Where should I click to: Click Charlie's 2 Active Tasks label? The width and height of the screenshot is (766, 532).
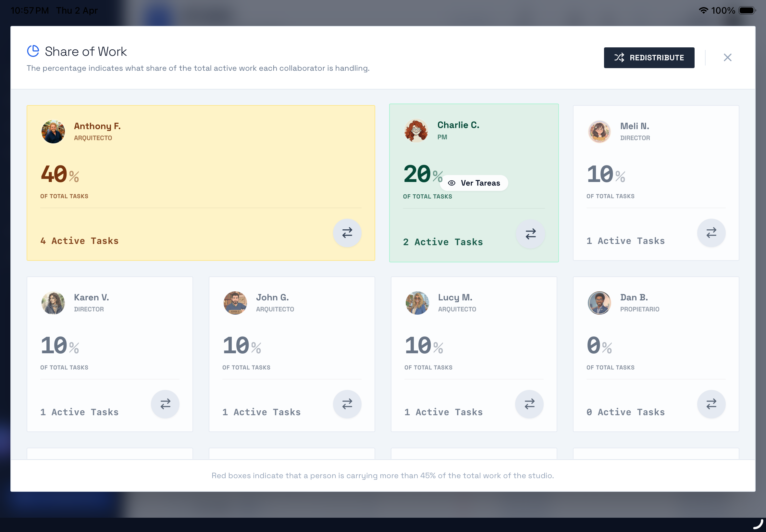click(442, 242)
